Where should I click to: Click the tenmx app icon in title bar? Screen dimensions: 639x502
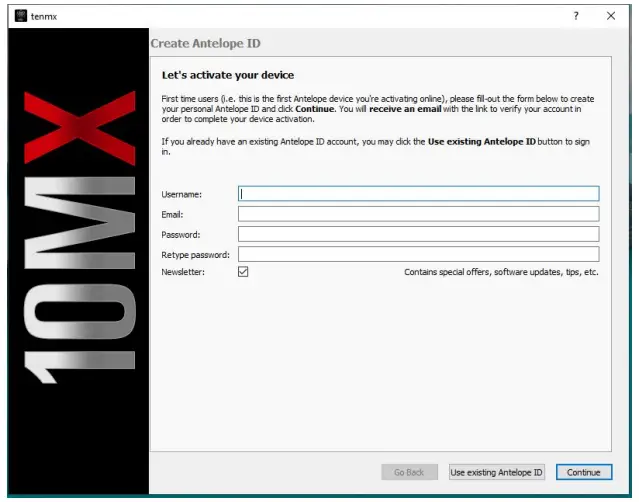21,16
